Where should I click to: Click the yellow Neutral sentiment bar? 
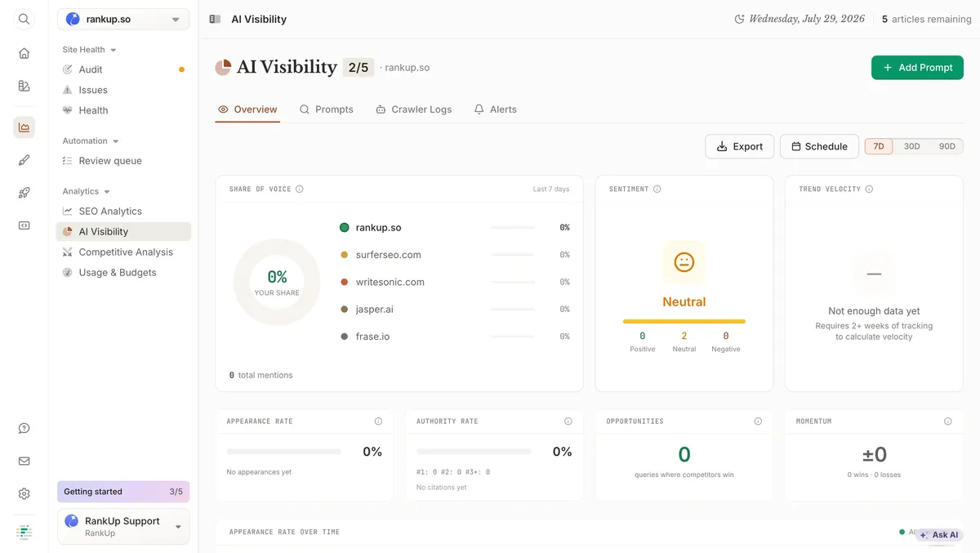684,321
